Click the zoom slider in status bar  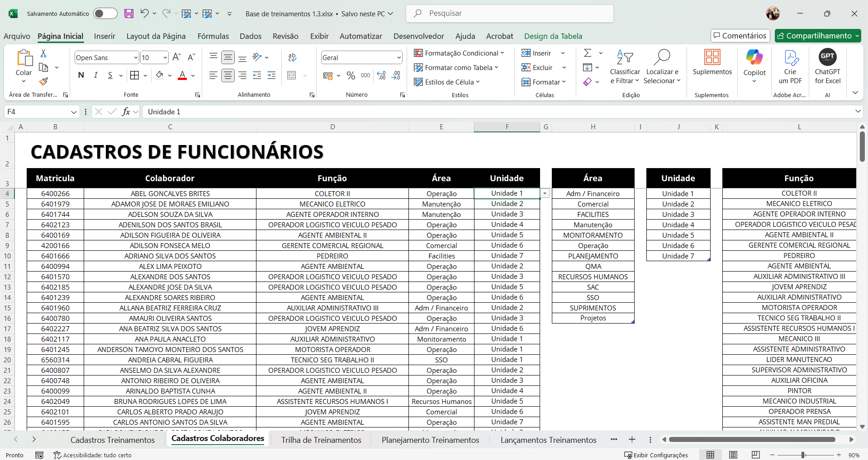pyautogui.click(x=803, y=455)
